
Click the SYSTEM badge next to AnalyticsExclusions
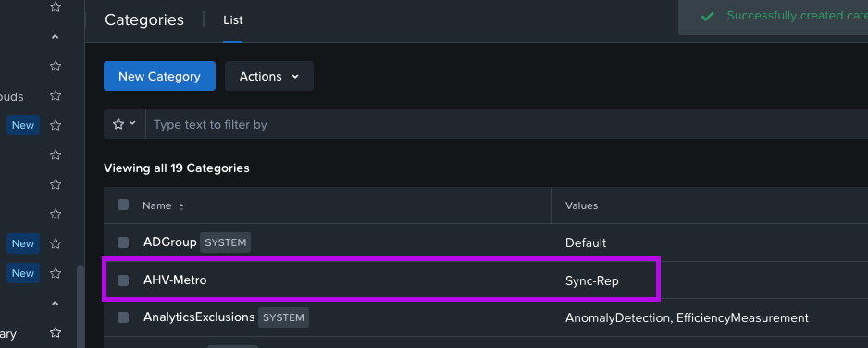(283, 317)
